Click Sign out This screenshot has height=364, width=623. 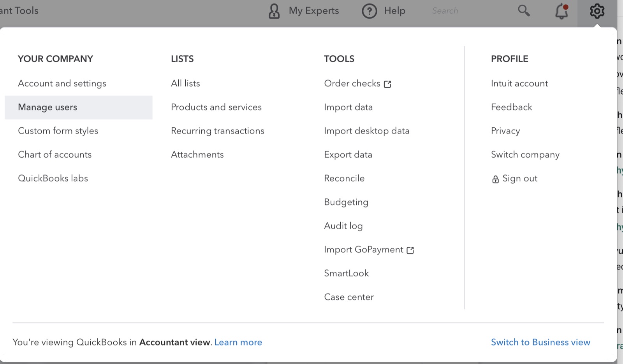coord(520,178)
